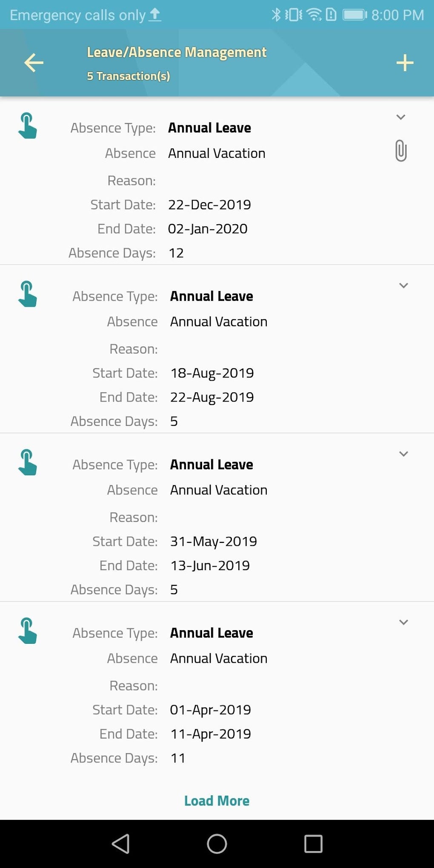Open leave record ending 22-Aug-2019
The width and height of the screenshot is (434, 868).
click(212, 397)
